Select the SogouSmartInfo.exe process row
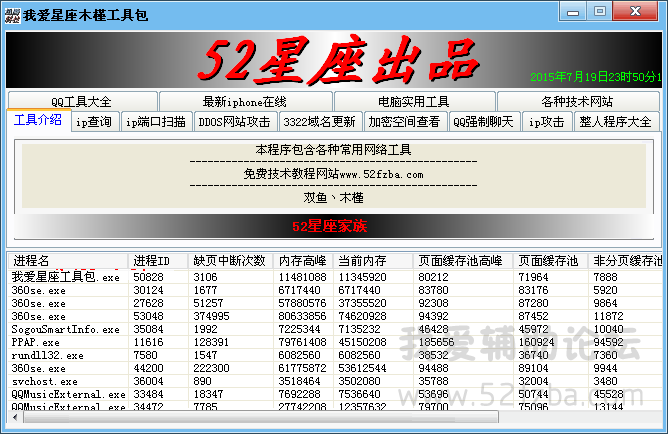This screenshot has height=434, width=668. coord(336,329)
